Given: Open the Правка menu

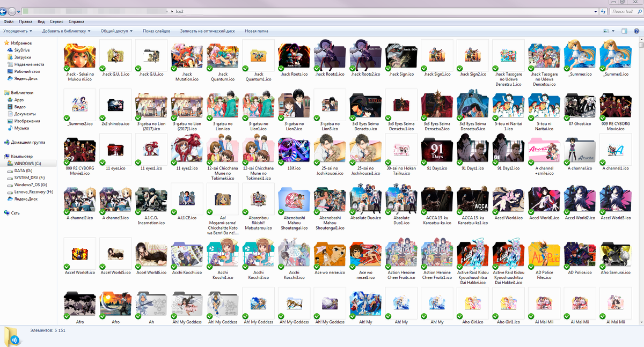Looking at the screenshot, I should 25,22.
